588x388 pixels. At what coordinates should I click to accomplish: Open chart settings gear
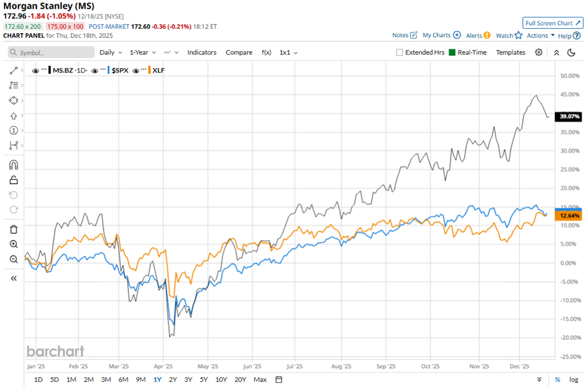[539, 52]
